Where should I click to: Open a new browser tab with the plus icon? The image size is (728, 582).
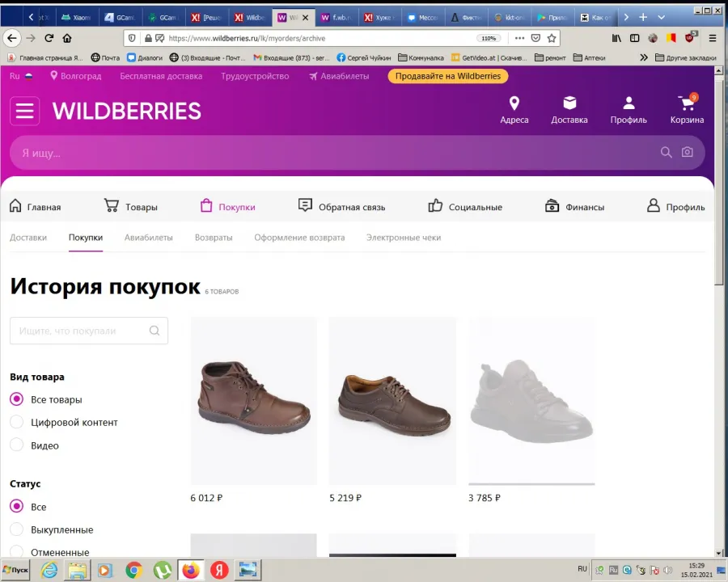(x=643, y=17)
